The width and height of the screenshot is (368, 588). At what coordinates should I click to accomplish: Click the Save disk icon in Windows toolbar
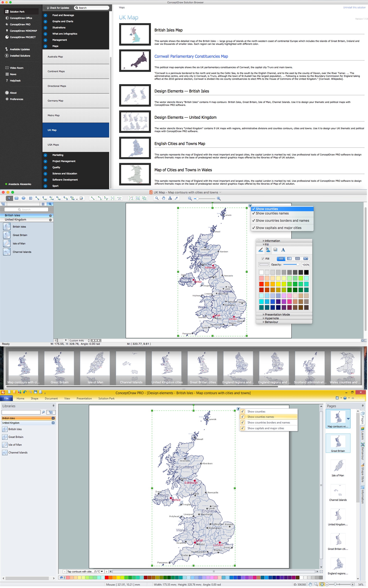click(x=36, y=392)
